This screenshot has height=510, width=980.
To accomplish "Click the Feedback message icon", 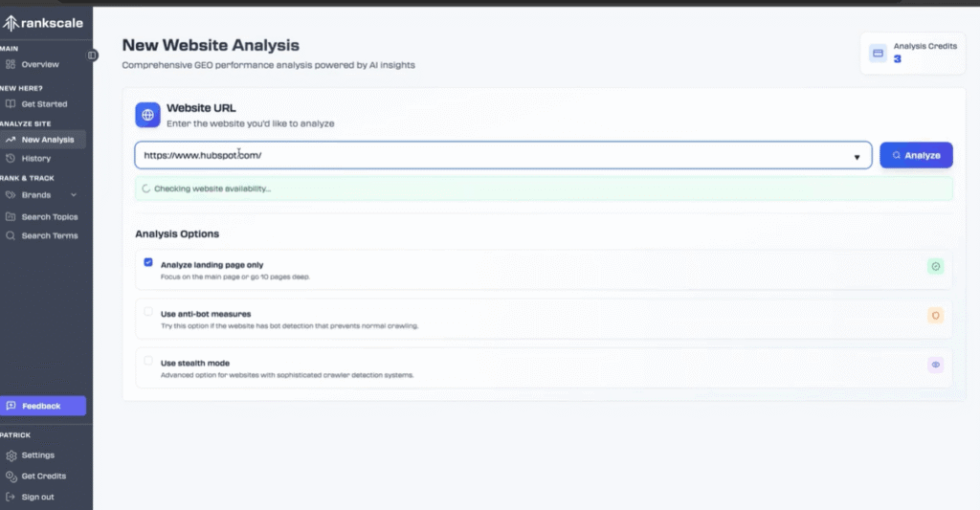I will pos(11,406).
